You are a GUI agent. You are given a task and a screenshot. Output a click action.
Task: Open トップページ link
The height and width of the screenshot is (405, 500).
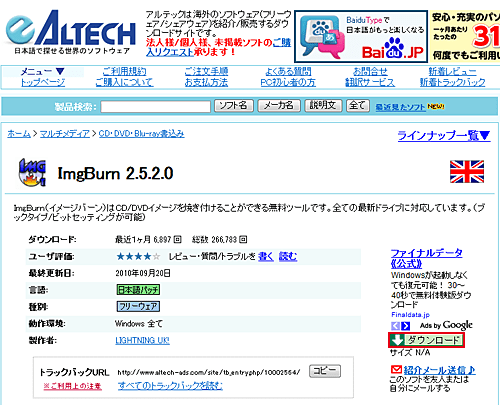[43, 82]
